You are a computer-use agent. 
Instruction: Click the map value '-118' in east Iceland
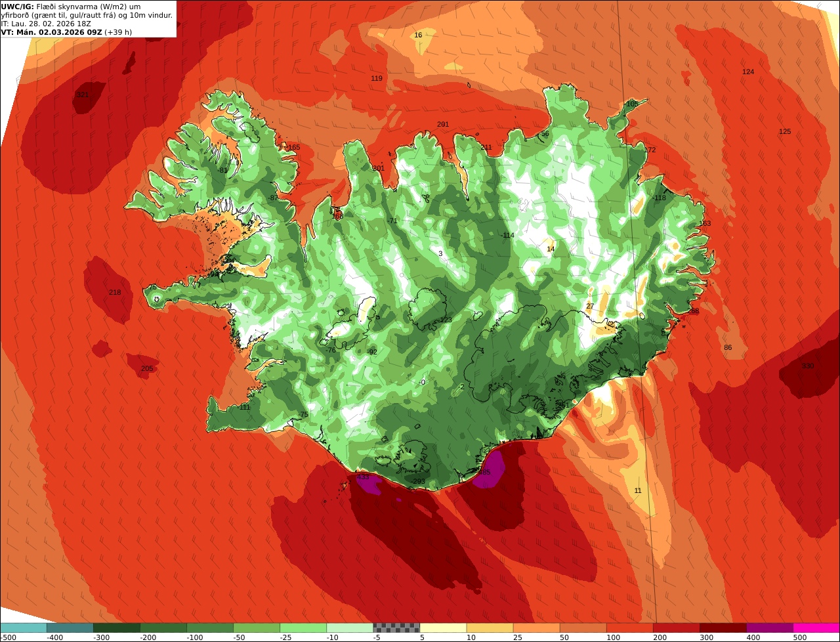[659, 198]
